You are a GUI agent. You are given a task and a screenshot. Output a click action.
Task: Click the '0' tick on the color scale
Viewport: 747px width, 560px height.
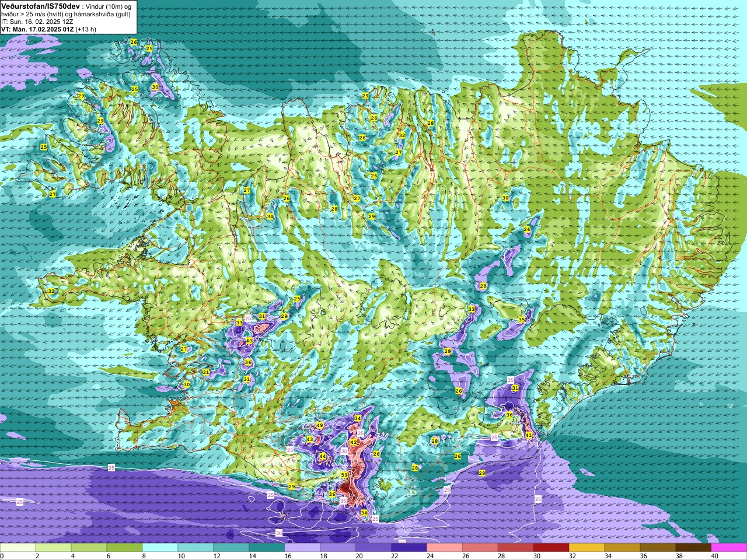[2, 556]
